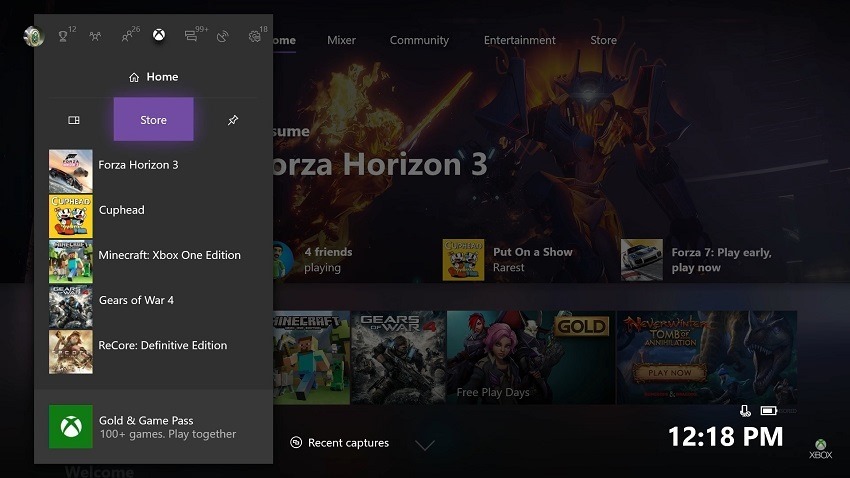Screen dimensions: 850x478
Task: Open the Free Play Days Gold tile
Action: [531, 357]
